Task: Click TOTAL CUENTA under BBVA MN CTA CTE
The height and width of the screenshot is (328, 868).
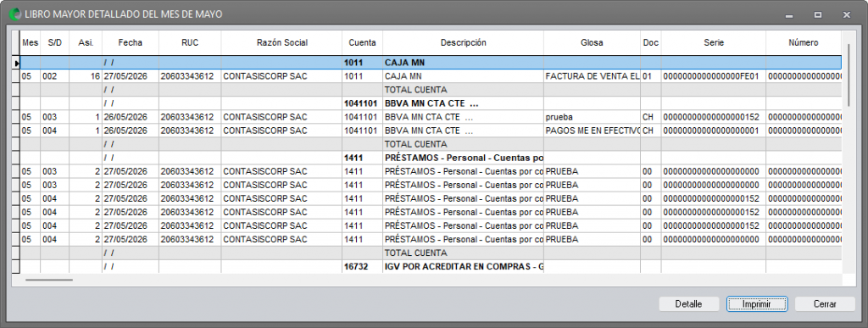Action: 463,144
